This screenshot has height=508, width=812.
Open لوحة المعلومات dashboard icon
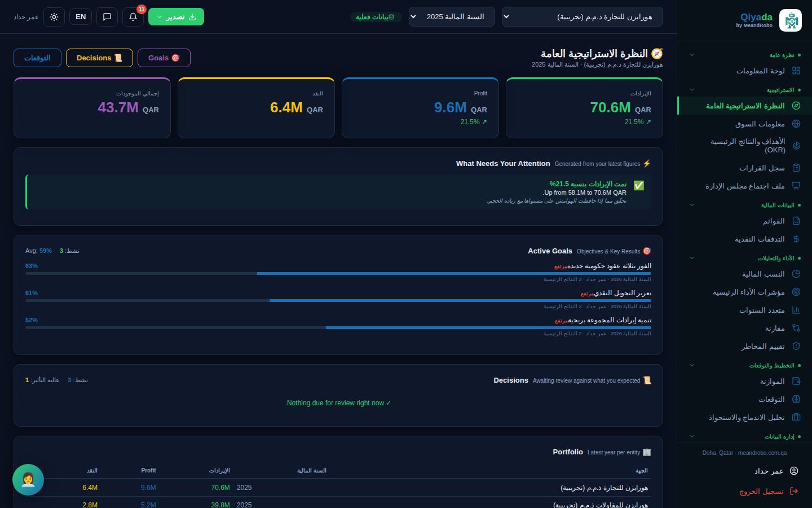click(796, 71)
